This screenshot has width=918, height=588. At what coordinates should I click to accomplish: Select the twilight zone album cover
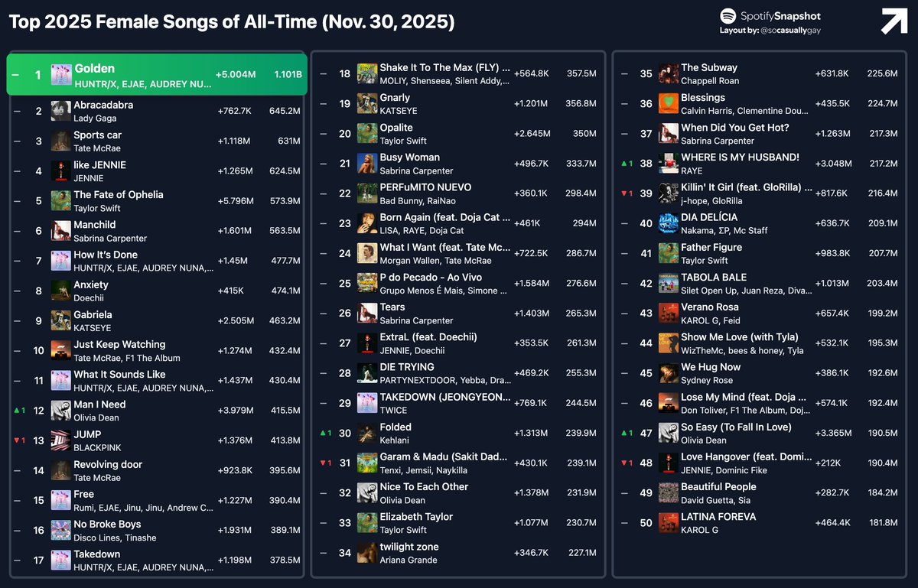click(367, 553)
